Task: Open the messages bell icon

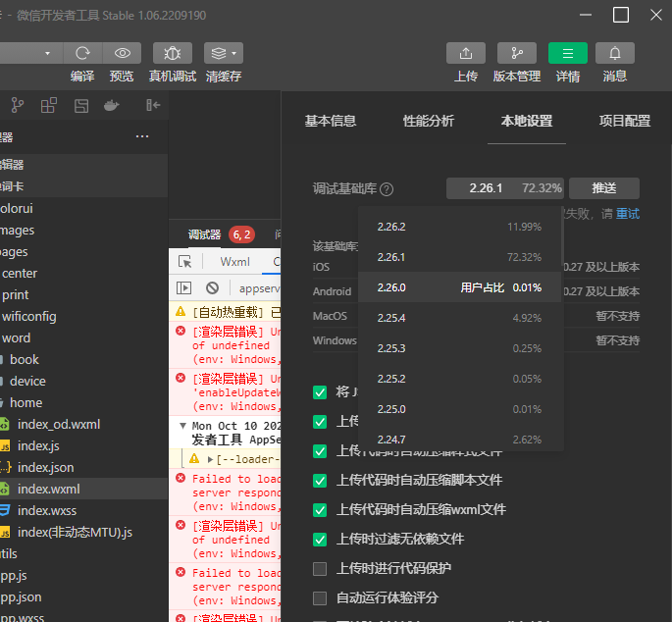Action: pyautogui.click(x=615, y=53)
